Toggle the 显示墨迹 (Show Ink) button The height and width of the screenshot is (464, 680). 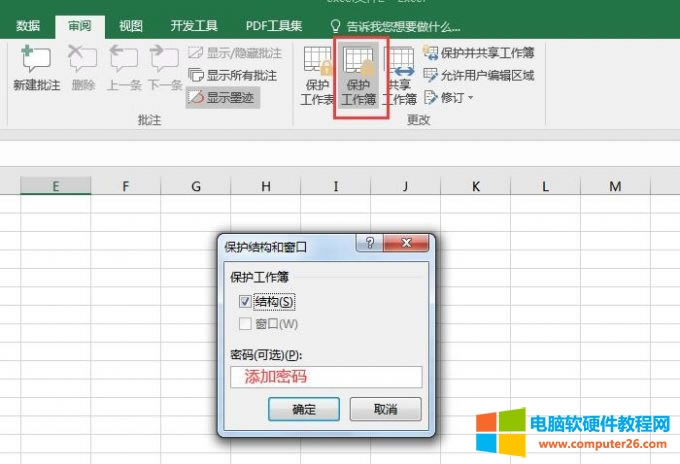pos(223,97)
